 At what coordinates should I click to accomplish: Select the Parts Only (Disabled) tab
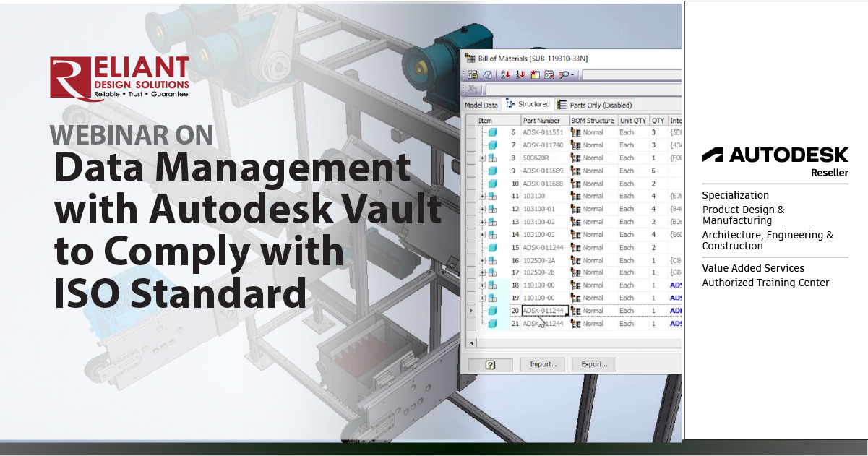[x=601, y=104]
